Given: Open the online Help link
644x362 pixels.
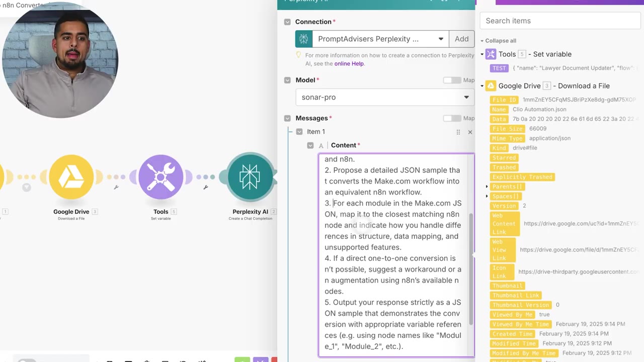Looking at the screenshot, I should [x=349, y=64].
